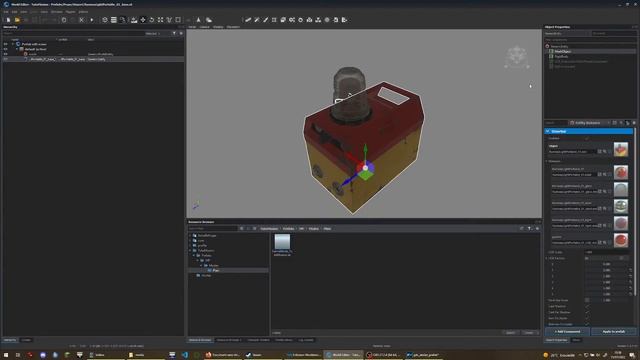Expand the core folder in resource tree
This screenshot has width=640, height=360.
190,241
